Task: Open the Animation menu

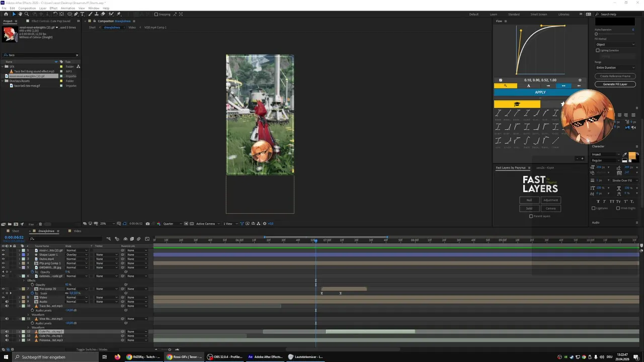Action: pyautogui.click(x=67, y=8)
